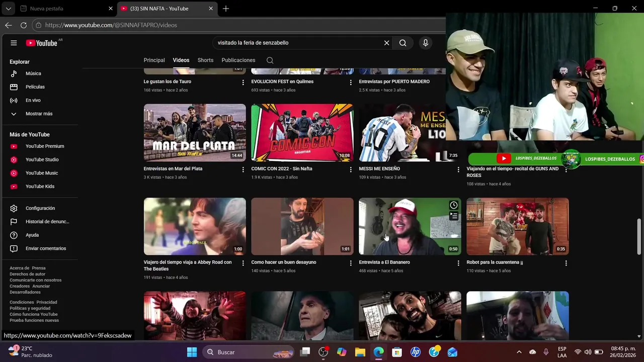Open Robot para la cuarentena title link
The height and width of the screenshot is (362, 644).
pos(495,262)
